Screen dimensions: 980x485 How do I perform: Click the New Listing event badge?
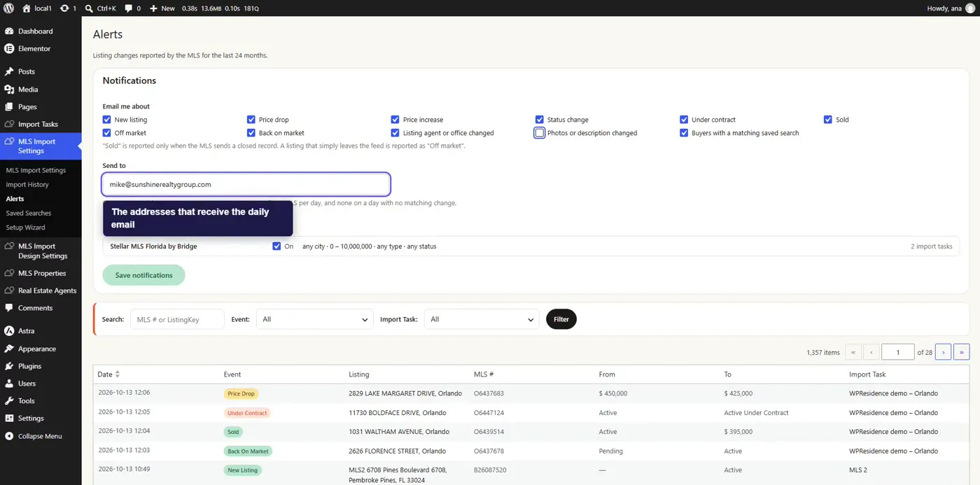[243, 470]
